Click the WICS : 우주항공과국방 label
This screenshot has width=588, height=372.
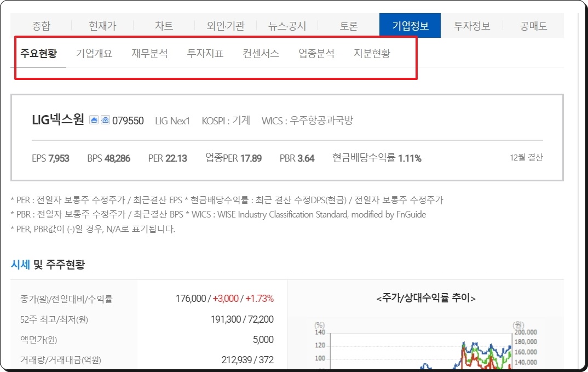(x=307, y=121)
